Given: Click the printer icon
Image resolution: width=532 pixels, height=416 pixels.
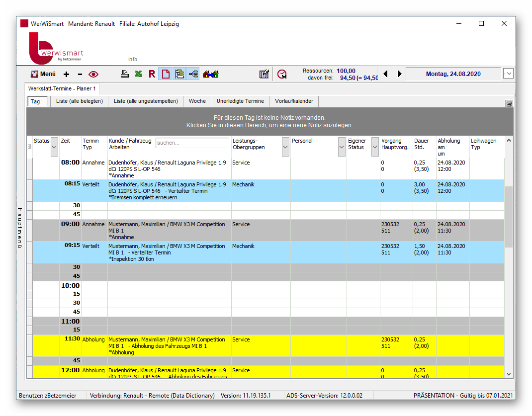Looking at the screenshot, I should [x=124, y=74].
